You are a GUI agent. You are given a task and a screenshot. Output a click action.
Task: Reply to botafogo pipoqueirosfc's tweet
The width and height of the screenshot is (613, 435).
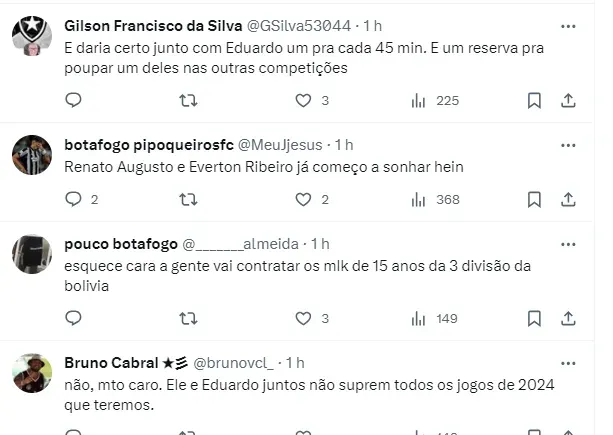tap(72, 199)
